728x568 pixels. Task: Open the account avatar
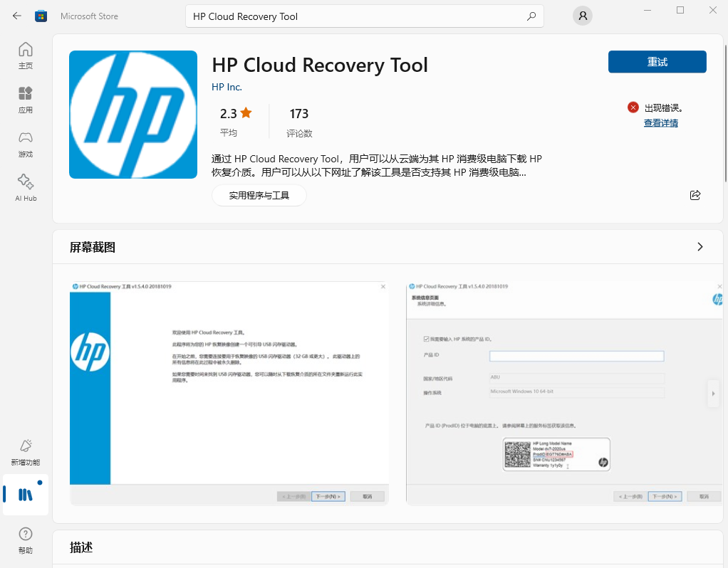(582, 15)
